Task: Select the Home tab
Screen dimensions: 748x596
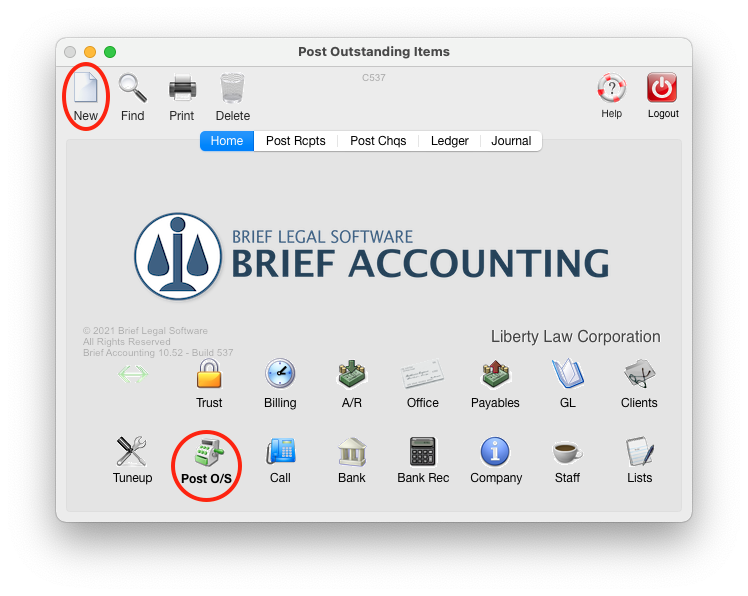Action: [x=227, y=141]
